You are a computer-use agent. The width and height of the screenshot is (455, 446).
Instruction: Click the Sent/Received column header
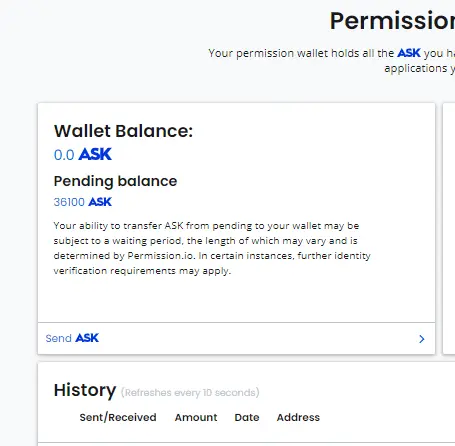point(118,417)
